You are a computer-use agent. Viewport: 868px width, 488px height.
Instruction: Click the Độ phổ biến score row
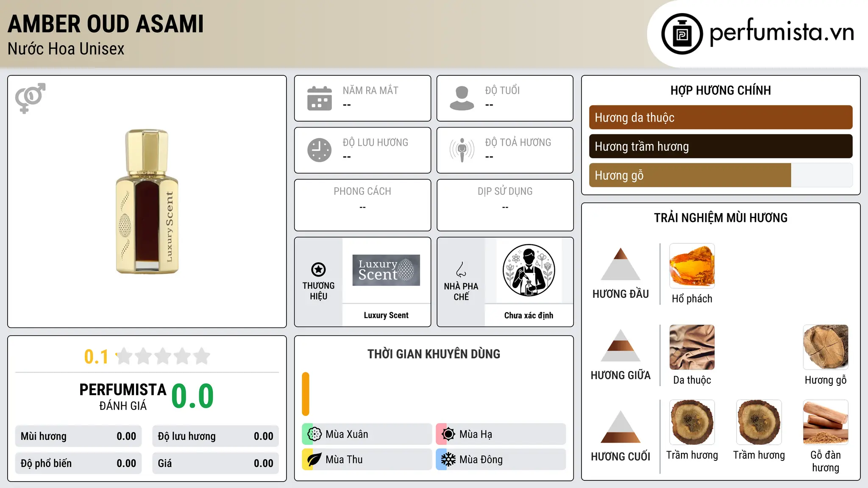pos(78,463)
